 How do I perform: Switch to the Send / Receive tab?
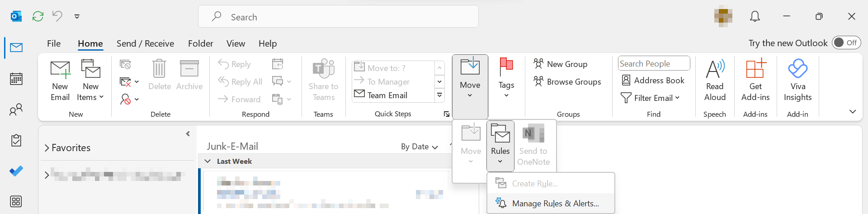[x=145, y=43]
